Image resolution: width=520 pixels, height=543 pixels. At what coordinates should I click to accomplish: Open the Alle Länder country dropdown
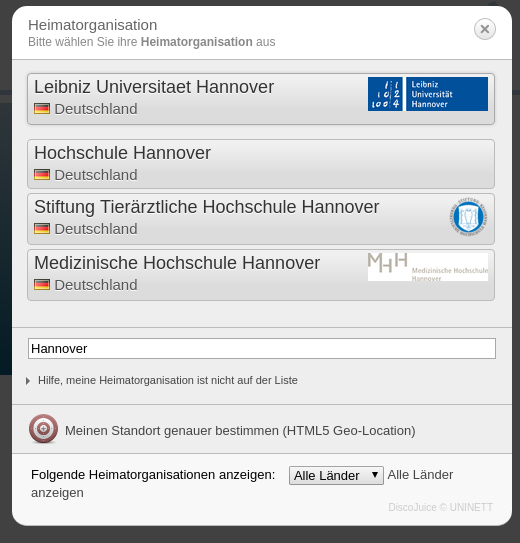click(336, 475)
